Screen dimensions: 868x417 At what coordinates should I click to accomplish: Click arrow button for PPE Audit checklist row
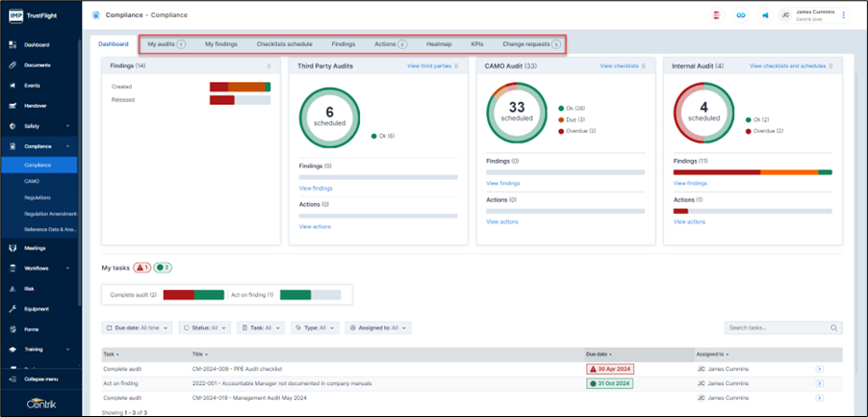tap(819, 369)
